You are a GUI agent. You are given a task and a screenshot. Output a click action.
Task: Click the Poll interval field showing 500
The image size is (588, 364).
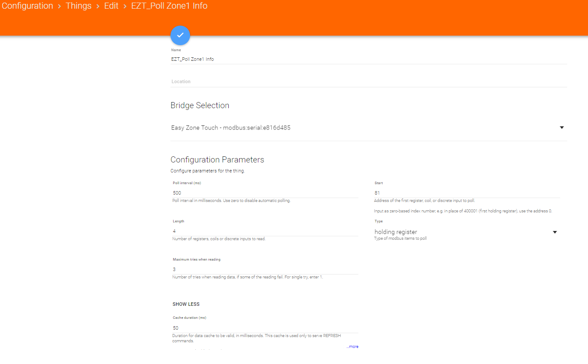click(x=265, y=193)
